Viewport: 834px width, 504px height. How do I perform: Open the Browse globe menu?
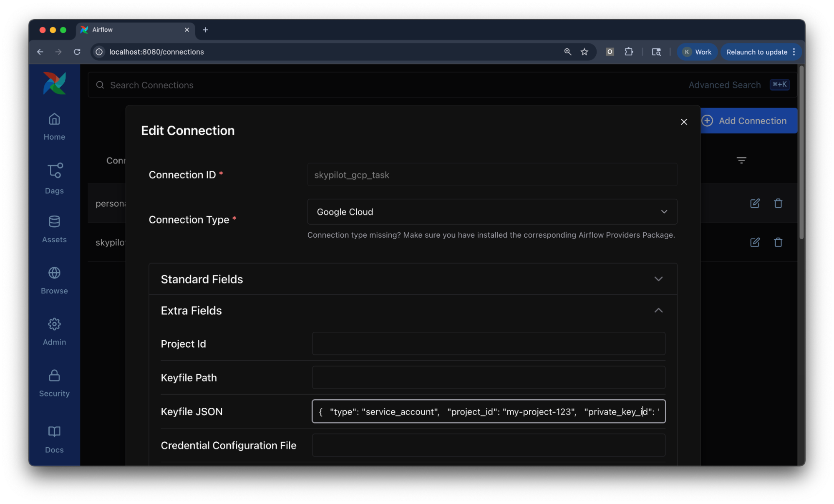pyautogui.click(x=54, y=280)
